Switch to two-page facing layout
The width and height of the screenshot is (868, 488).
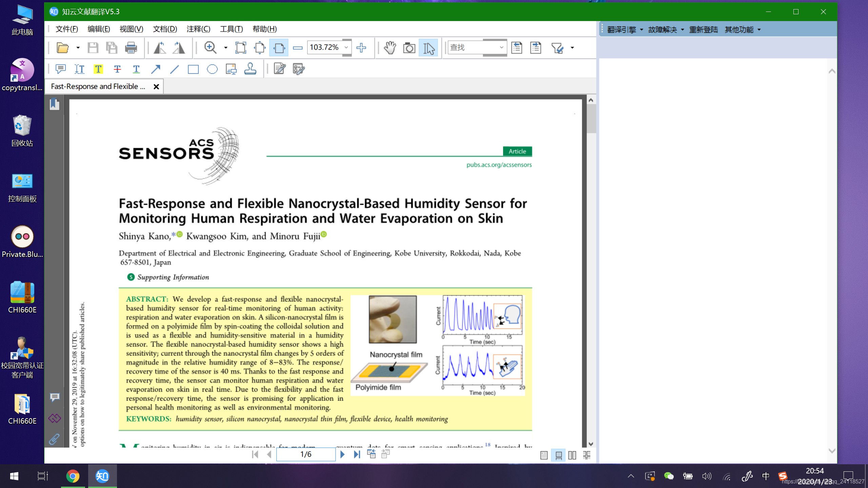coord(572,455)
